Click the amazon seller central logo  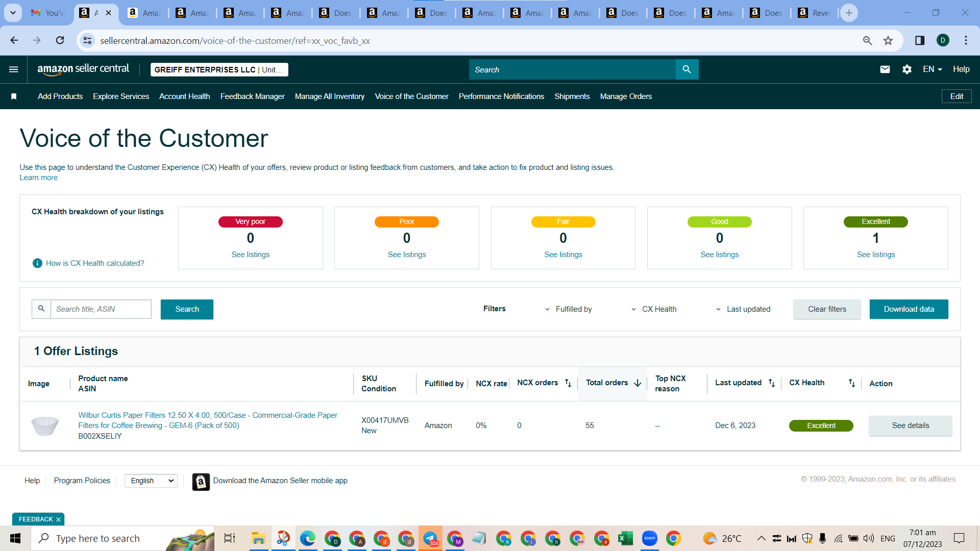click(83, 69)
